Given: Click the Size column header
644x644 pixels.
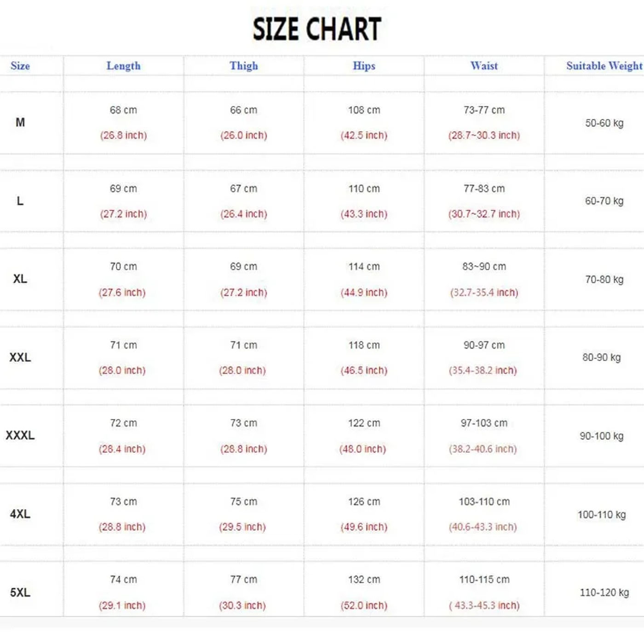Looking at the screenshot, I should coord(20,66).
